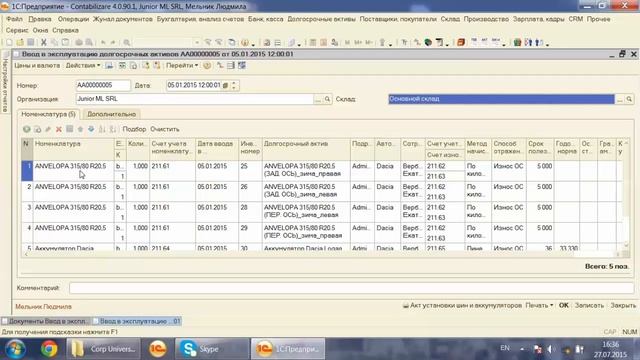Click the Цены и валюта button
The image size is (640, 360).
[x=37, y=66]
